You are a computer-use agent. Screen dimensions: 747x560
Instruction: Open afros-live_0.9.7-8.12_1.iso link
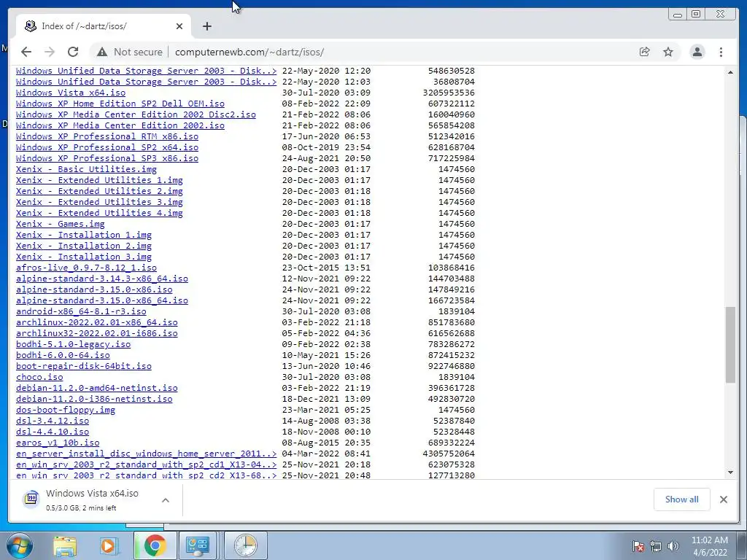click(x=86, y=268)
